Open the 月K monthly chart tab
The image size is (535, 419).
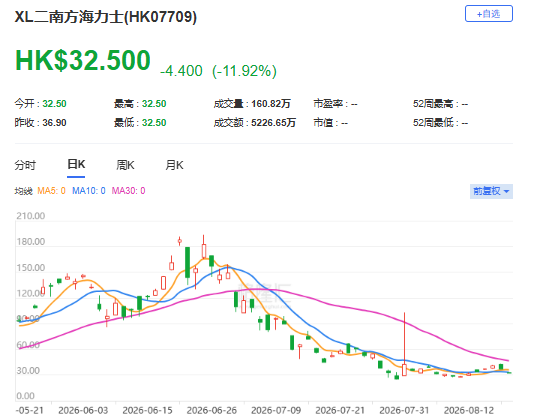pyautogui.click(x=174, y=165)
